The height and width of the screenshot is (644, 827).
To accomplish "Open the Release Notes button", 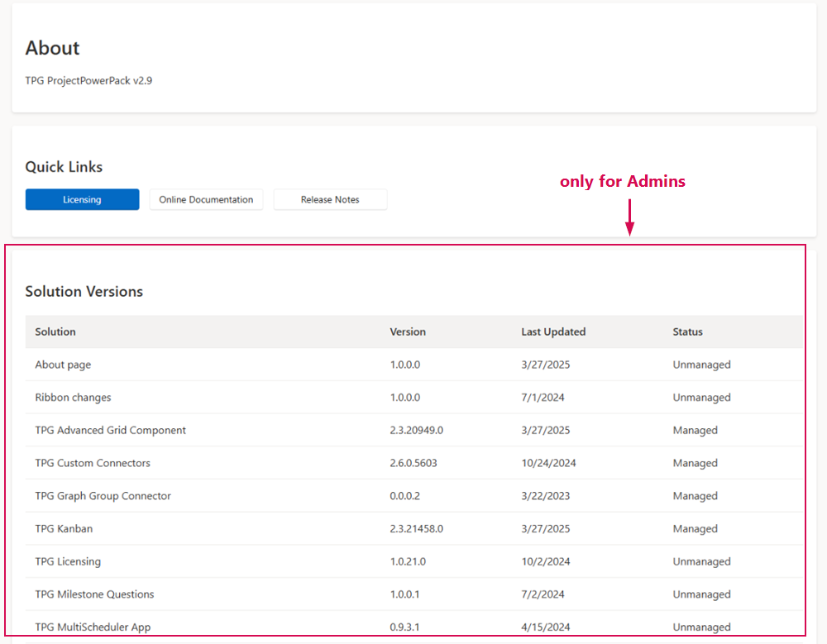I will click(x=330, y=199).
